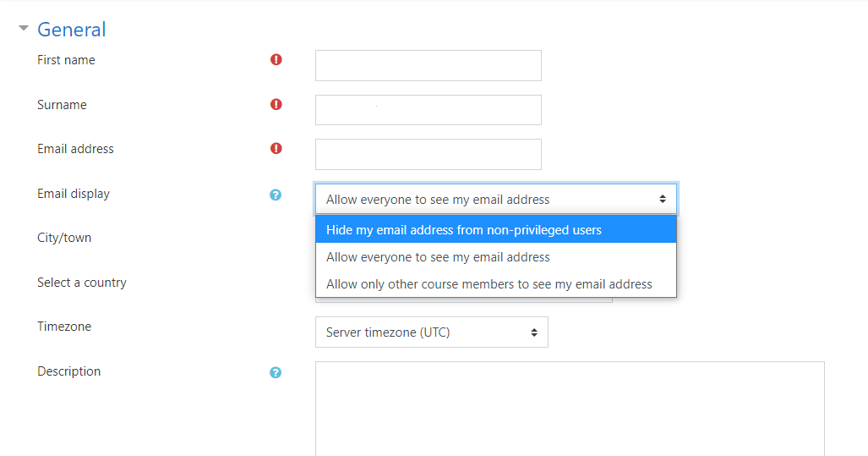Open the Server timezone (UTC) dropdown
This screenshot has width=868, height=456.
click(x=432, y=332)
